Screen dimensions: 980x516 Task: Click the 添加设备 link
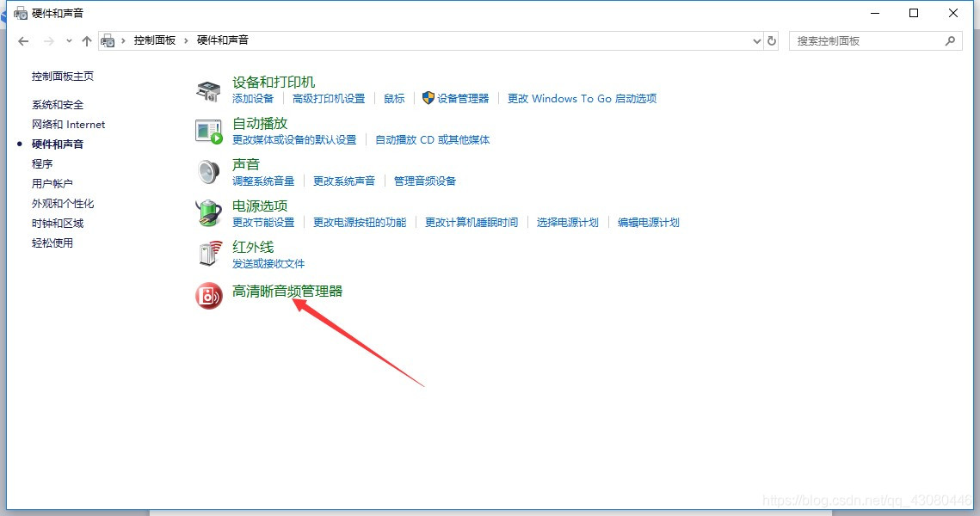coord(252,99)
